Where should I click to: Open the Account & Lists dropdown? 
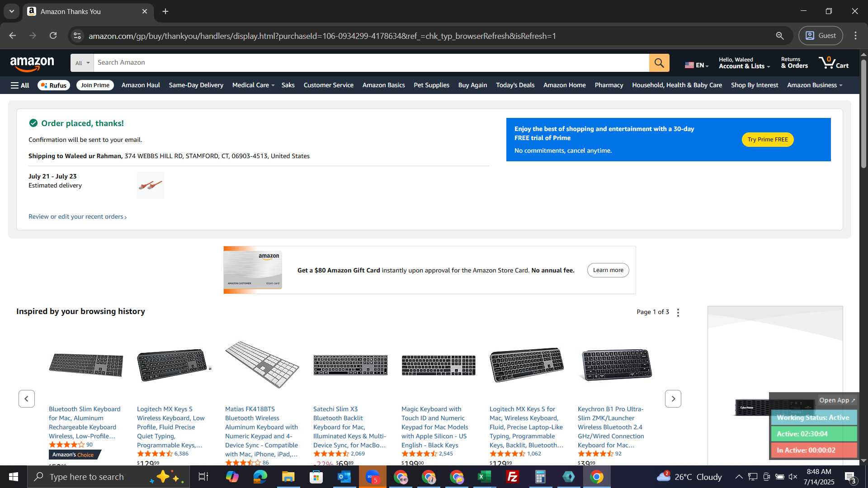(744, 63)
